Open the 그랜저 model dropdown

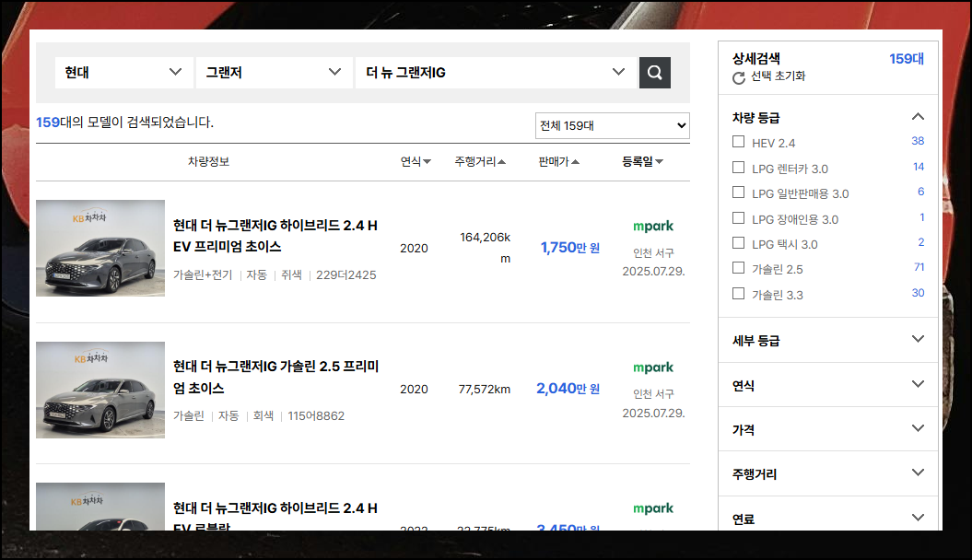point(274,73)
